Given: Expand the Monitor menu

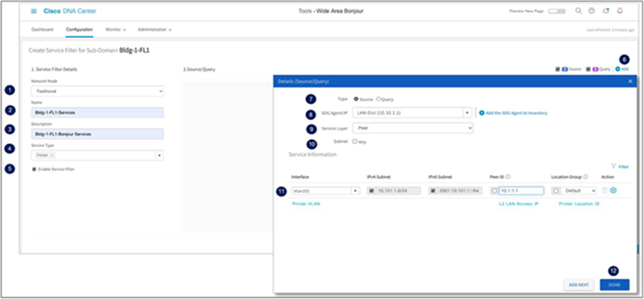Looking at the screenshot, I should point(115,30).
